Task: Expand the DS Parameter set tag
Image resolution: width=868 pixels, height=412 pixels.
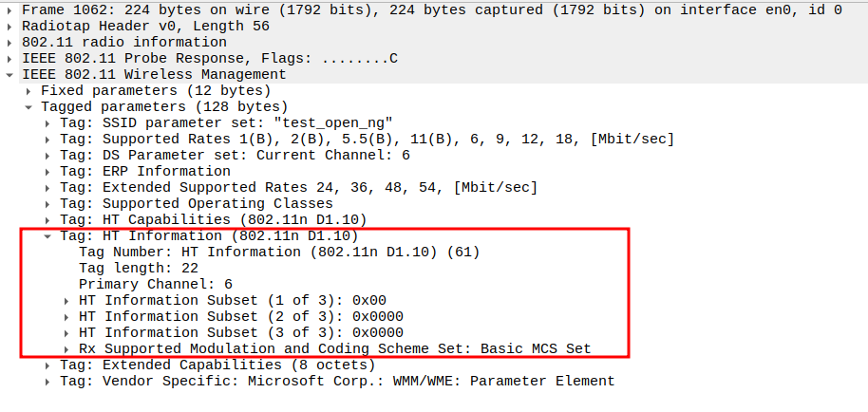Action: 47,156
